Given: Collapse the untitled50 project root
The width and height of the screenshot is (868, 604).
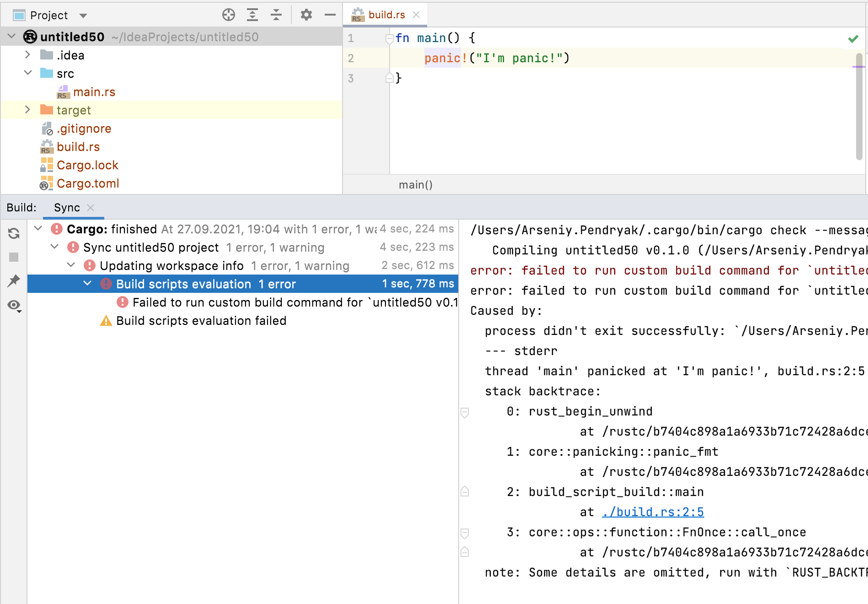Looking at the screenshot, I should [x=12, y=36].
